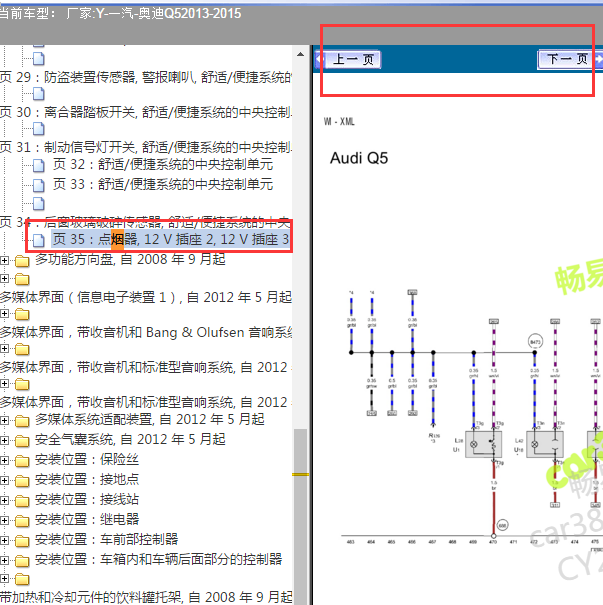Open 多媒体界面，带收音机和 Bang & Olufsen entry

(146, 332)
